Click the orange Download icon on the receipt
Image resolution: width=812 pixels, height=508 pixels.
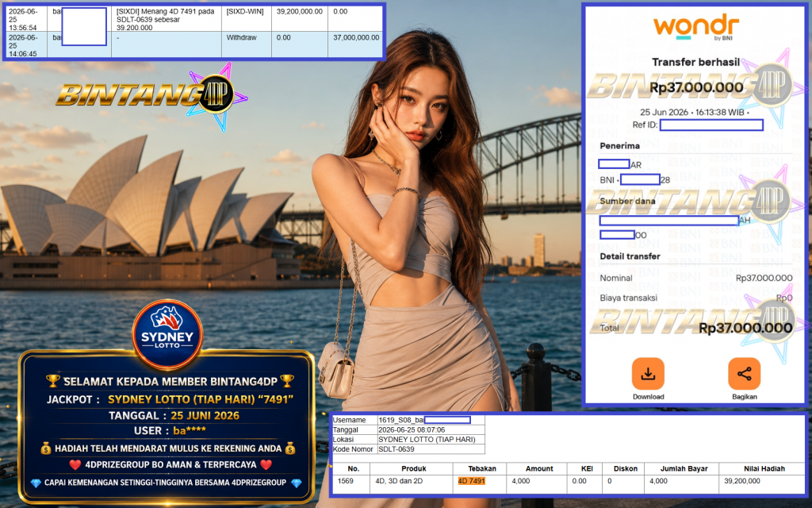(x=647, y=373)
